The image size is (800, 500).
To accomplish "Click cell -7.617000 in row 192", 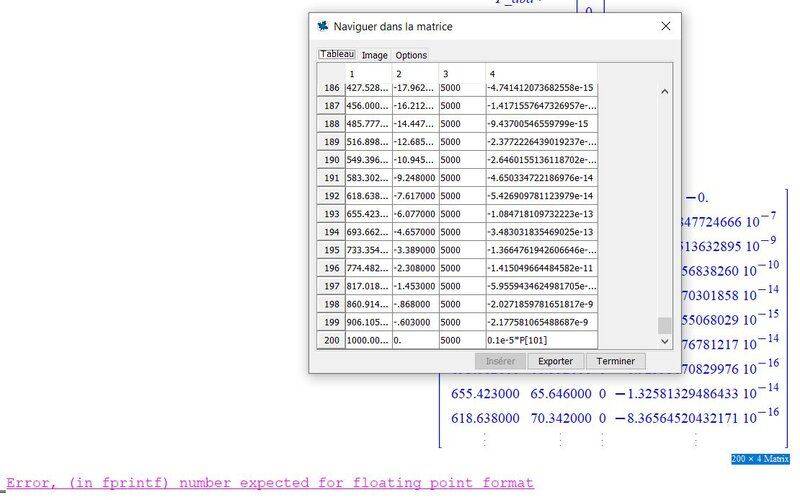I will [415, 196].
